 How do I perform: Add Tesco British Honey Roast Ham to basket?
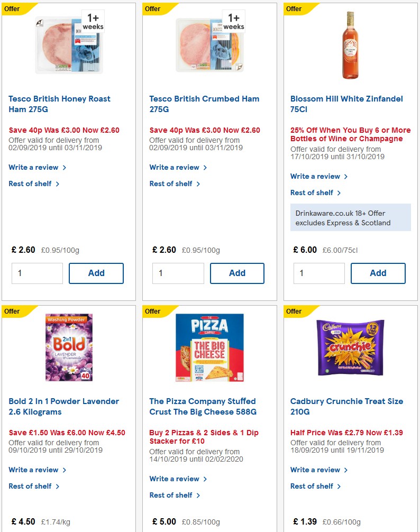pos(96,273)
